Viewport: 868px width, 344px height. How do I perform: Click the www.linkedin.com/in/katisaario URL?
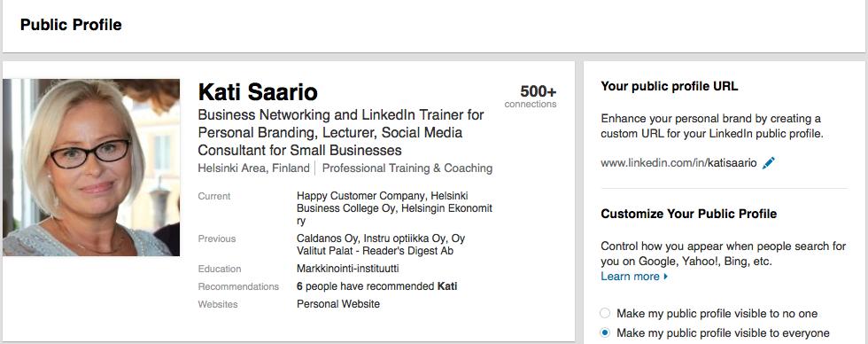click(x=678, y=163)
